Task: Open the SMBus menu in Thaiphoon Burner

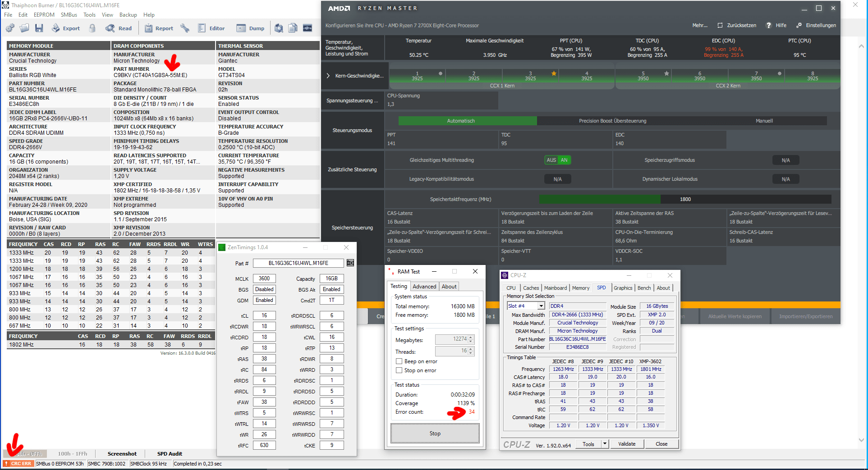Action: 69,15
